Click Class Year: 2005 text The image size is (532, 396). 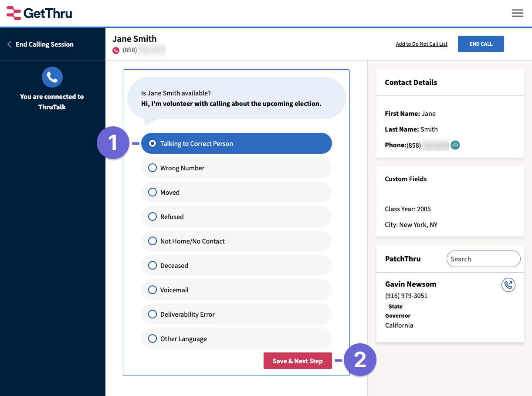tap(408, 209)
